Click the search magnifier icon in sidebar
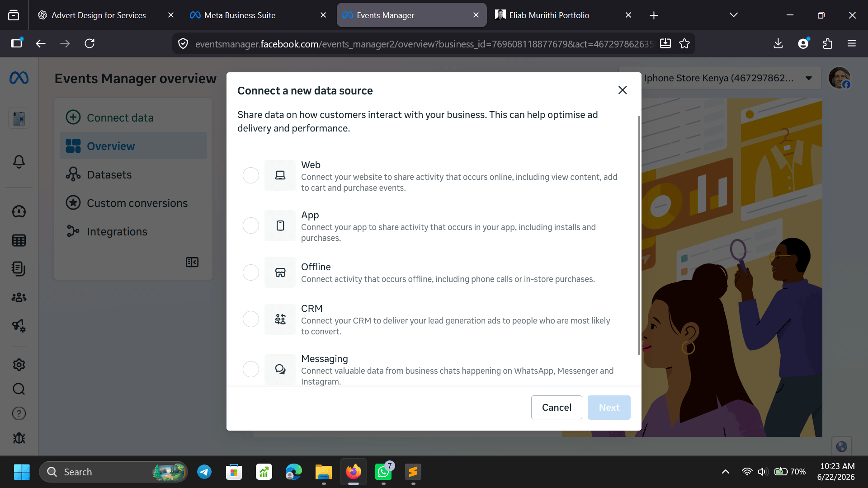The height and width of the screenshot is (488, 868). tap(19, 389)
